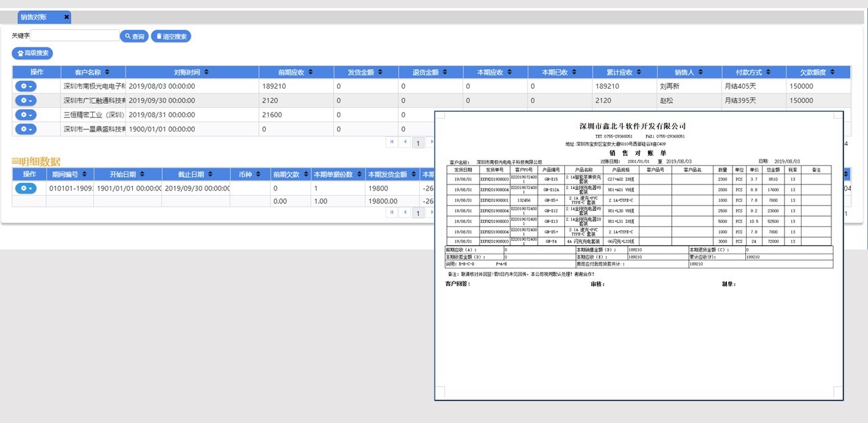Open gear menu for 深圳市一星鼎盛 row
868x423 pixels.
point(26,129)
